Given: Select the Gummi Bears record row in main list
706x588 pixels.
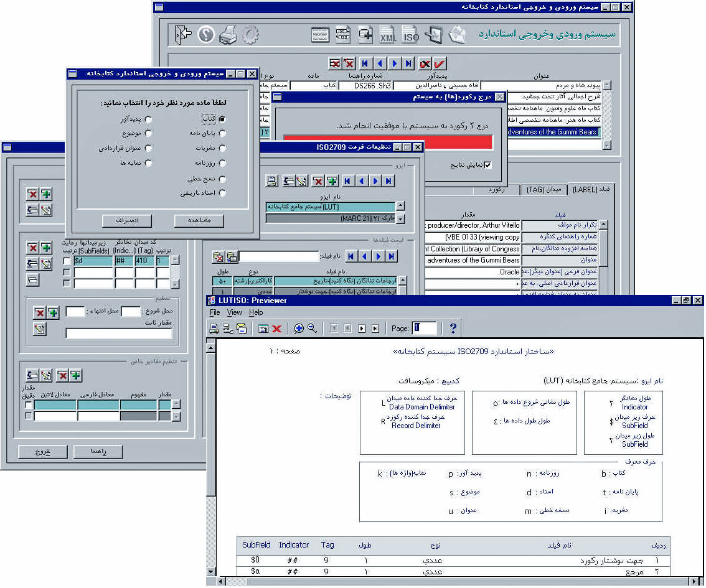Looking at the screenshot, I should pos(554,132).
